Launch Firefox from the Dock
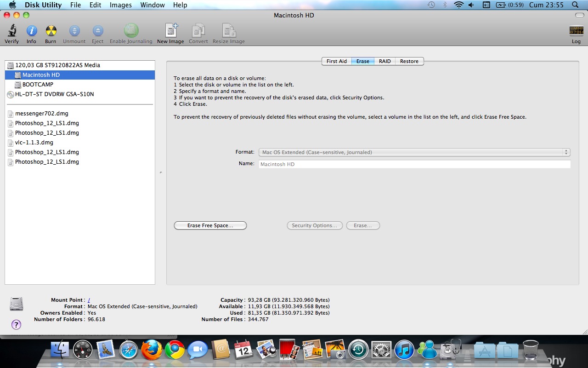Screen dimensions: 588x368 [152, 351]
